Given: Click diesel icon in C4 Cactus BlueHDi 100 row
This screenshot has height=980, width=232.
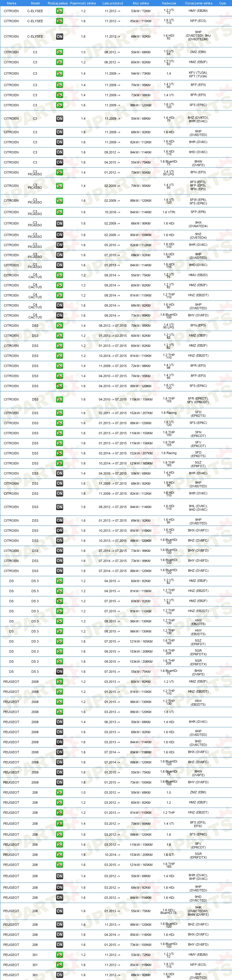Looking at the screenshot, I should click(59, 316).
